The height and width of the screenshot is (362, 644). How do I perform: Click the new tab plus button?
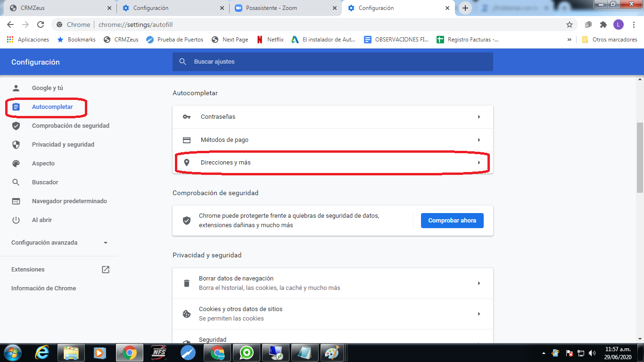(465, 8)
